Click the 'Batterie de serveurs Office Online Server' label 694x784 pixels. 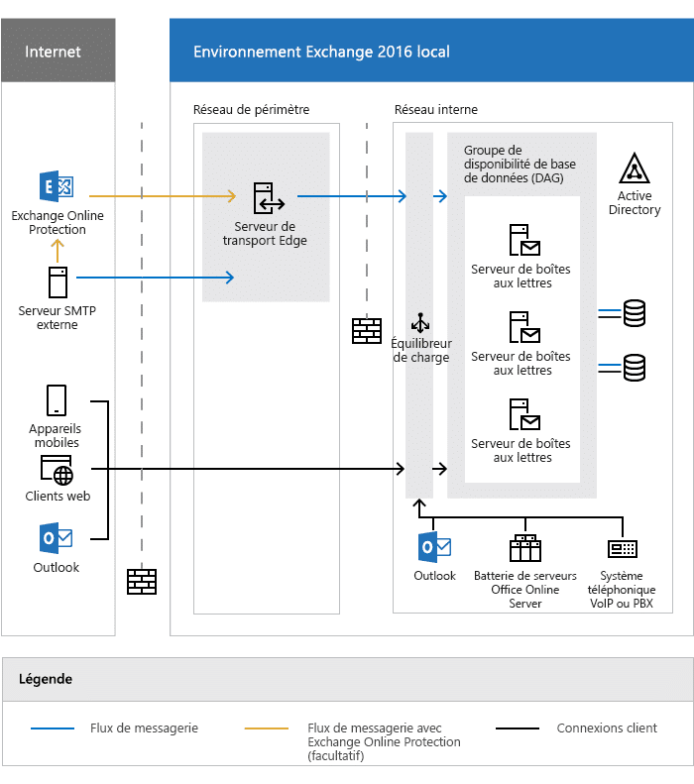click(x=525, y=590)
